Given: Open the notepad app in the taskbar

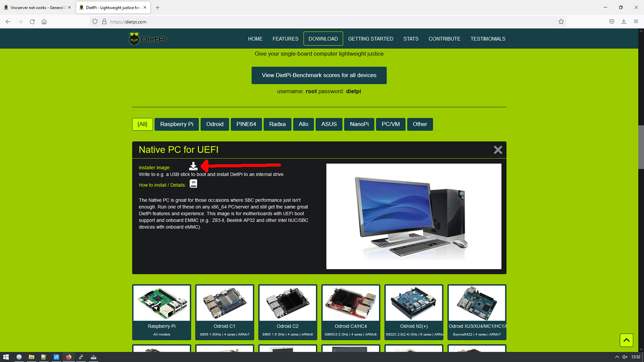Looking at the screenshot, I should [x=44, y=357].
